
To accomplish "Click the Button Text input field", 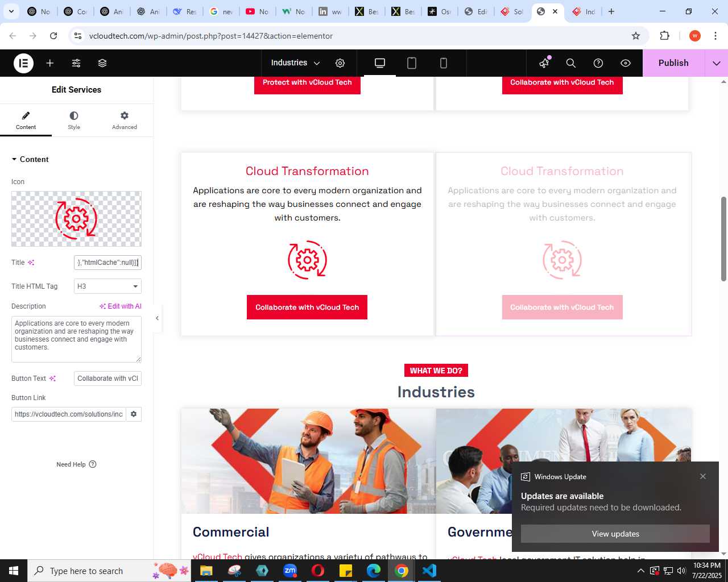I will [107, 379].
